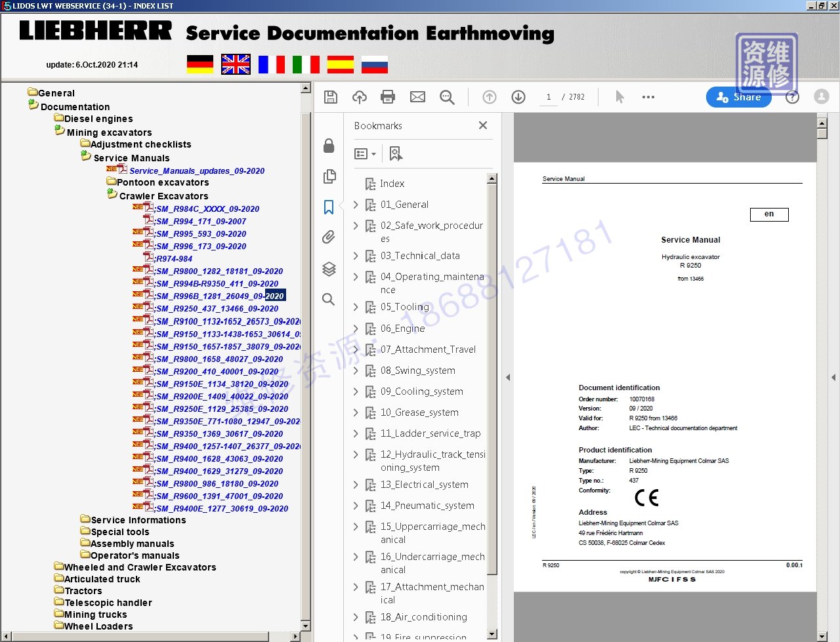Click the security lock panel icon
The width and height of the screenshot is (840, 642).
tap(329, 145)
